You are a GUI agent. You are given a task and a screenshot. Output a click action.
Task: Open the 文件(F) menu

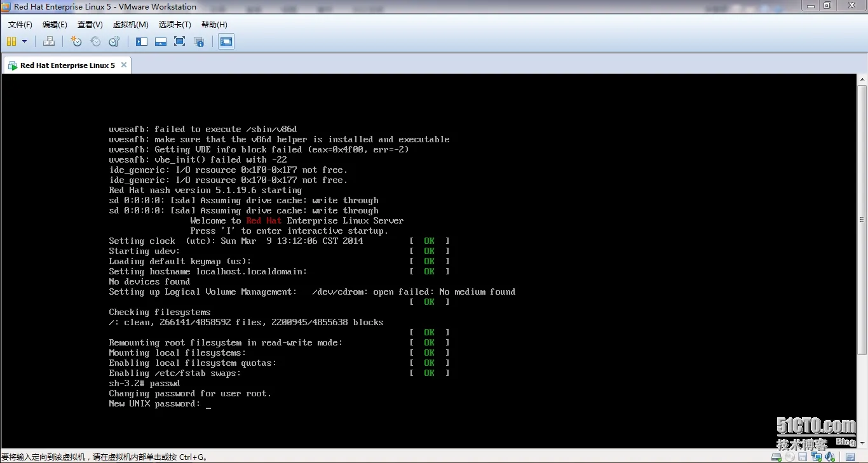[20, 24]
